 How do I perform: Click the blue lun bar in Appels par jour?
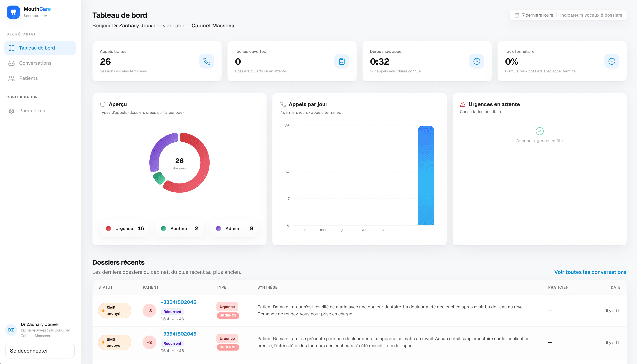tap(426, 176)
